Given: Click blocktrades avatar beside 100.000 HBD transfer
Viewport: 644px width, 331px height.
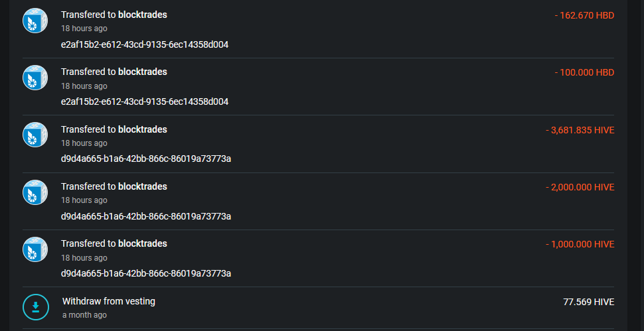Looking at the screenshot, I should point(35,78).
